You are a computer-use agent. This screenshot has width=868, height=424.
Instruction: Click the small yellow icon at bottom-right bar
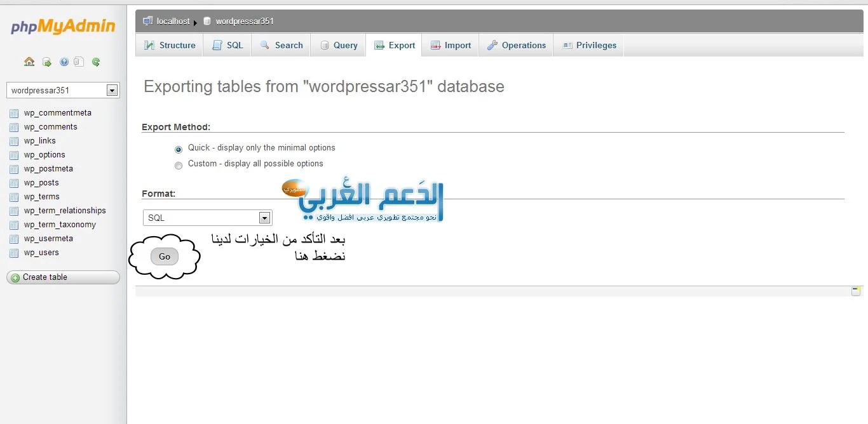point(855,291)
